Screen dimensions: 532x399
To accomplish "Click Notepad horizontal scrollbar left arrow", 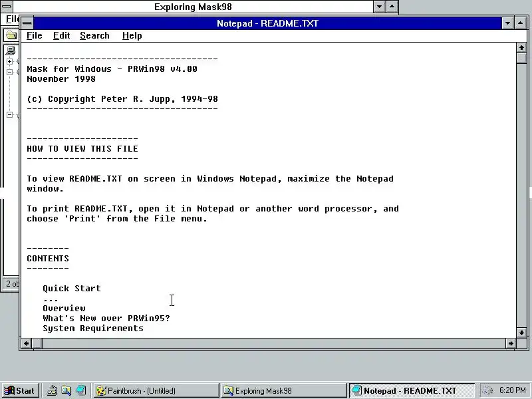I will tap(26, 343).
